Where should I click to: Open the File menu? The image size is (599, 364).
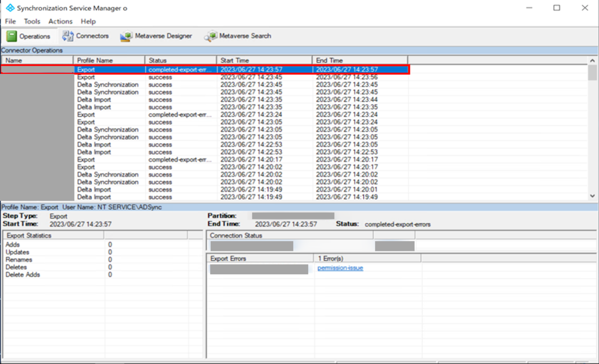coord(10,21)
